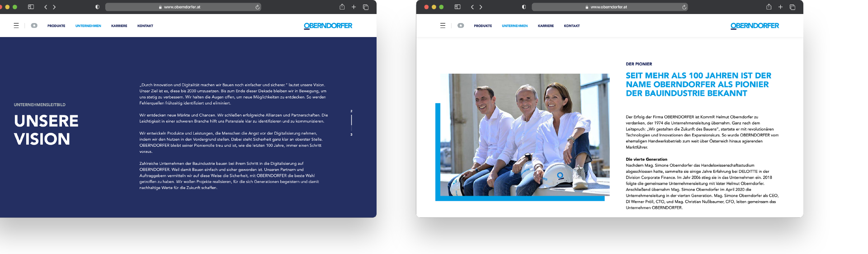The image size is (868, 254).
Task: Open KONTAKT menu in left window
Action: tap(145, 26)
